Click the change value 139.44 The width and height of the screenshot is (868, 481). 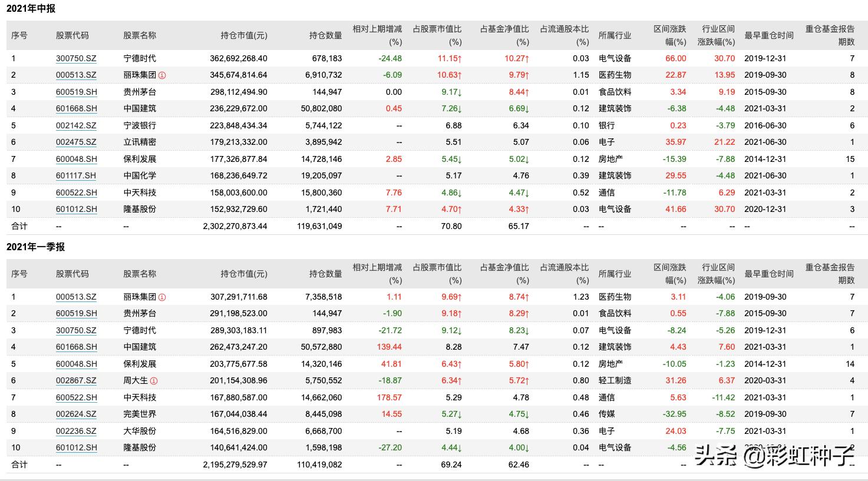tap(389, 347)
